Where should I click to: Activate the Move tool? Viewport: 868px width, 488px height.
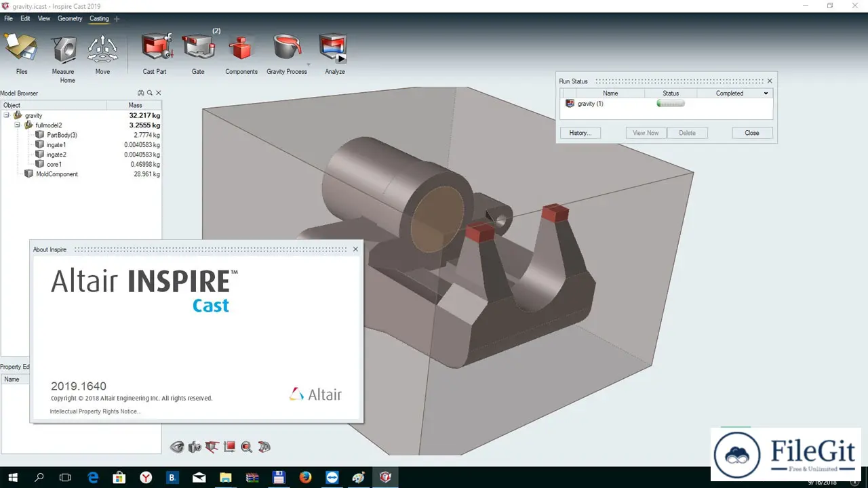[102, 49]
